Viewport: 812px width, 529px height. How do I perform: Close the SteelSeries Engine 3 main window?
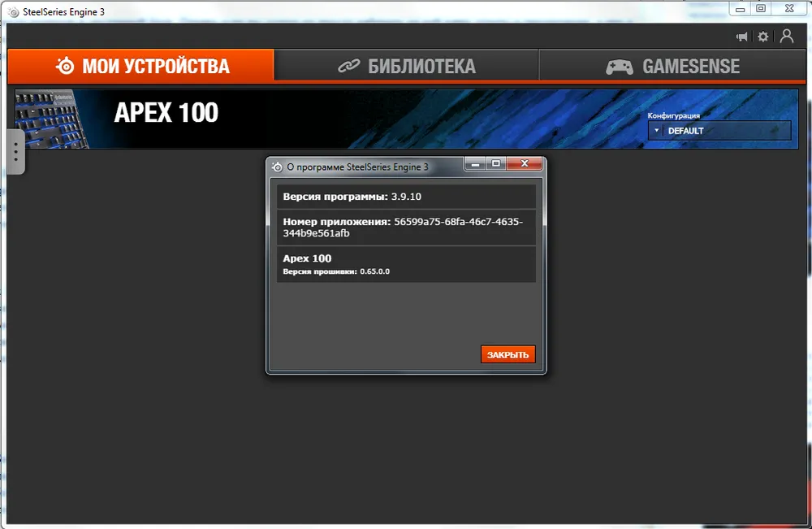click(x=789, y=8)
